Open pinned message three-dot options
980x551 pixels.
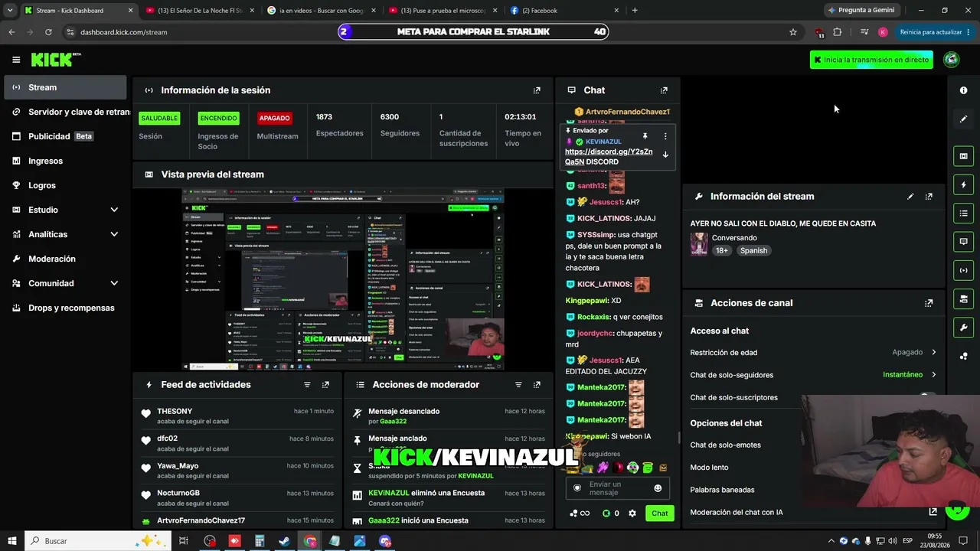point(665,136)
